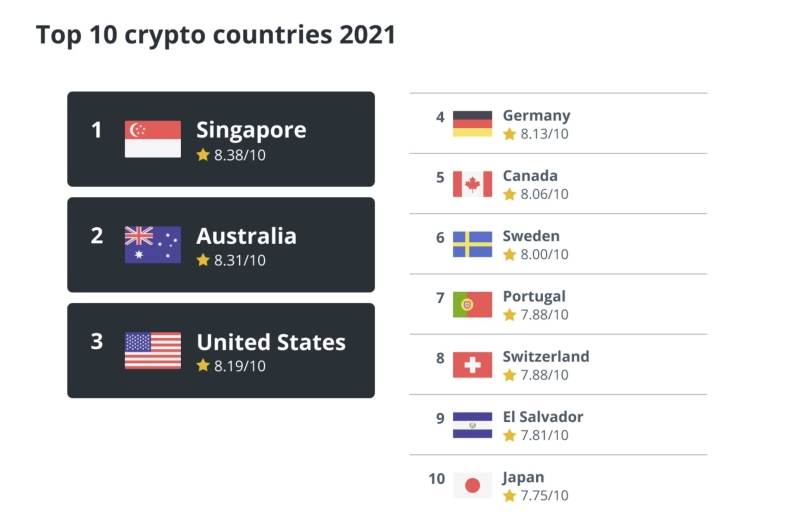Viewport: 800px width, 529px height.
Task: Click the Switzerland flag icon
Action: coord(472,365)
